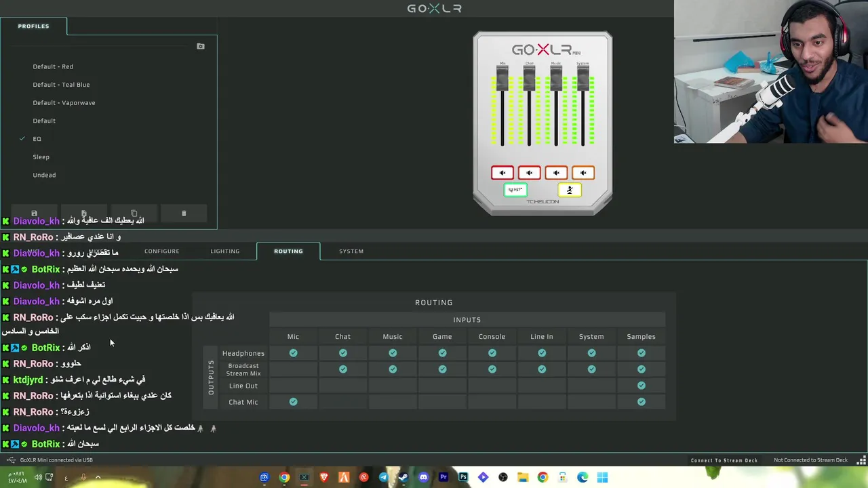Click Diavolo_kh username in chat overlay top
This screenshot has height=488, width=868.
[37, 221]
